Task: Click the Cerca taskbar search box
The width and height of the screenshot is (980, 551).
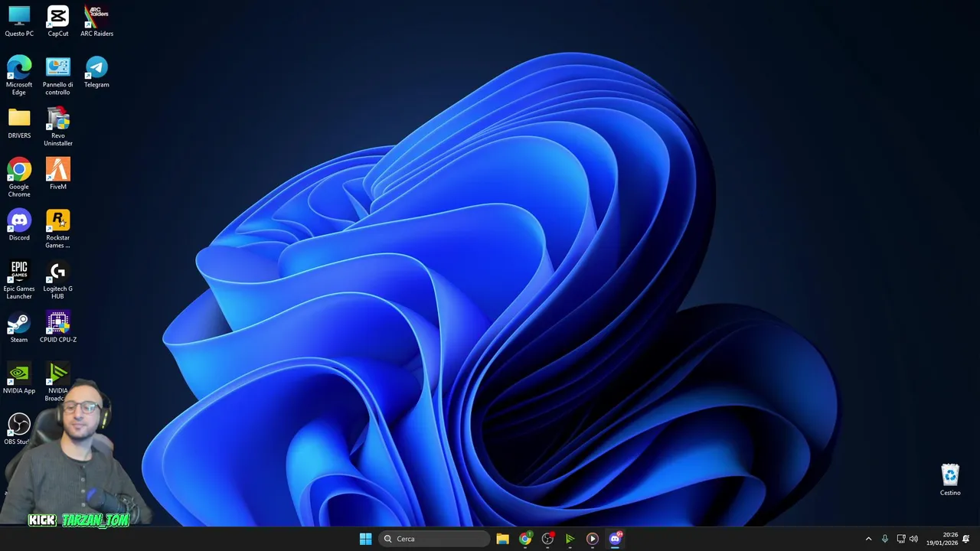Action: coord(434,539)
